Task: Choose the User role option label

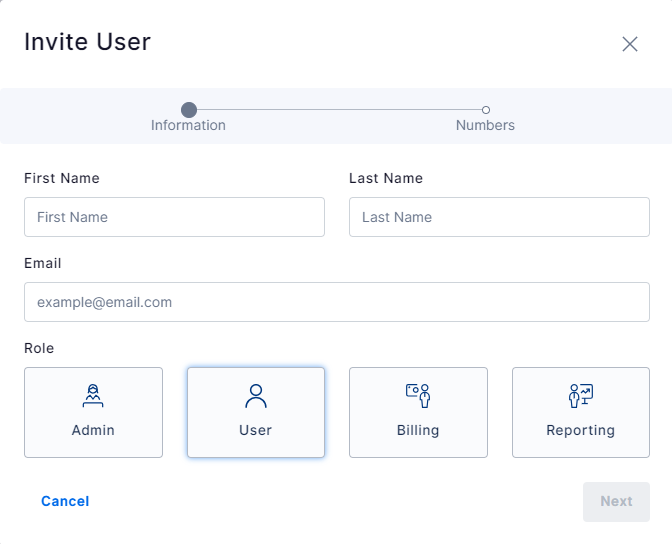Action: tap(255, 430)
